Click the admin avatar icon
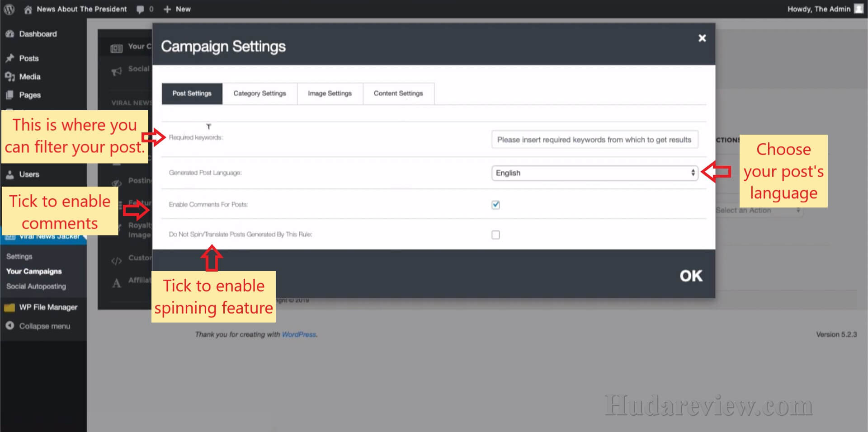868x432 pixels. tap(859, 9)
